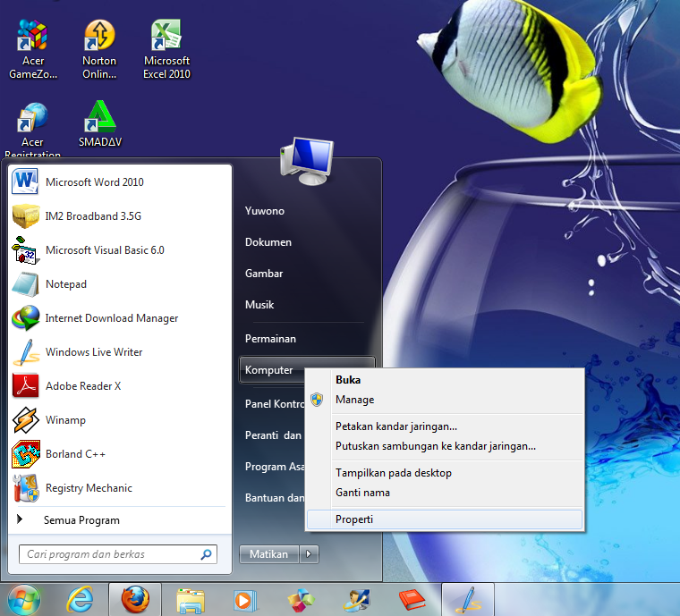Click Komputer in Start menu
The width and height of the screenshot is (680, 616).
[271, 369]
